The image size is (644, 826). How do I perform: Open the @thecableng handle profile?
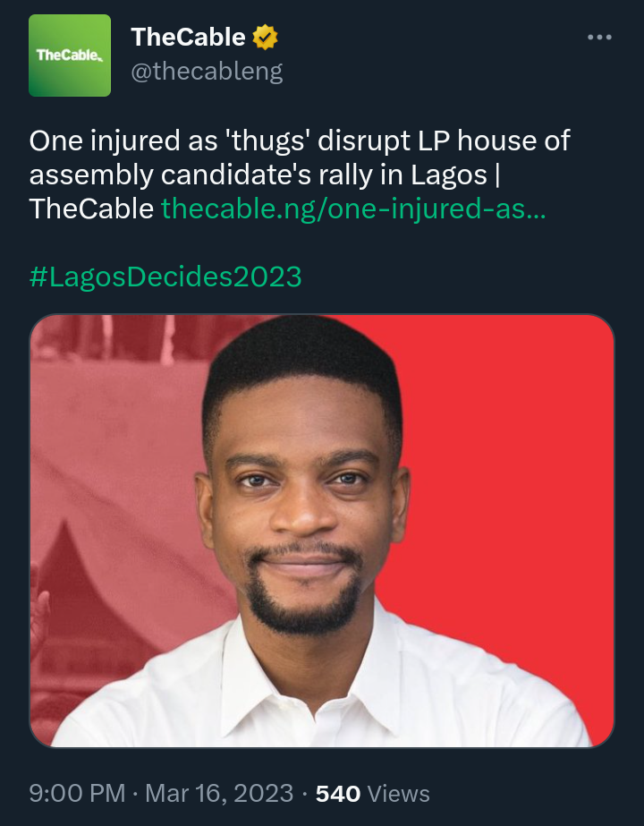pos(207,72)
